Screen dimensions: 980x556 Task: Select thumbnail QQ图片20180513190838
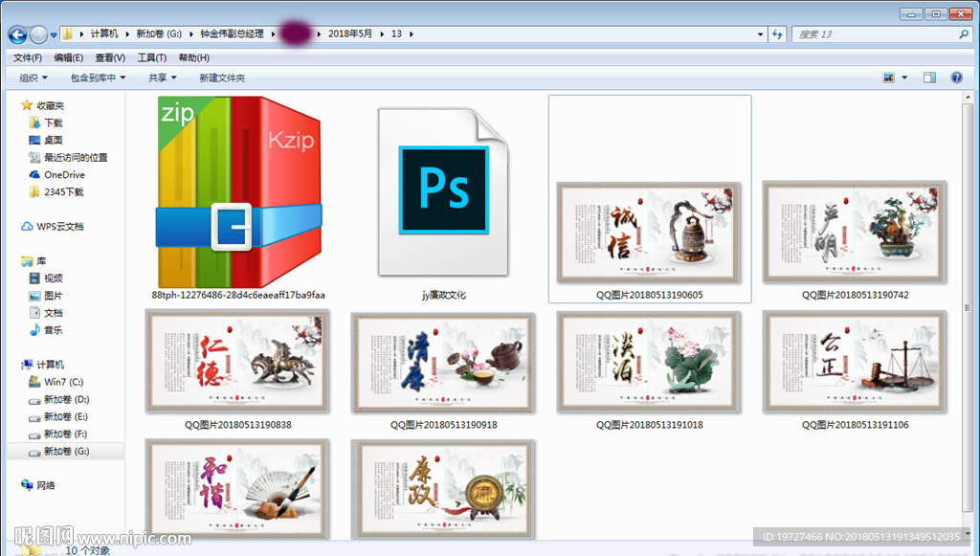237,361
